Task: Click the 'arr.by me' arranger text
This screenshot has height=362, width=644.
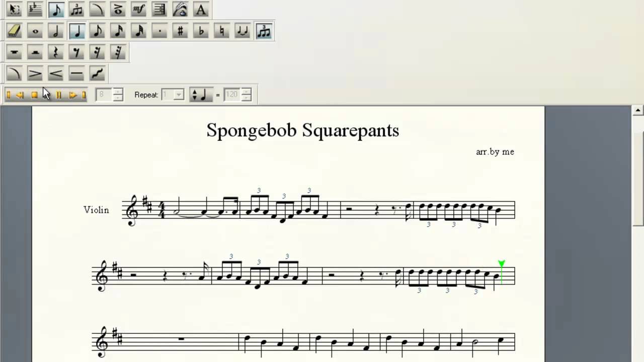Action: pos(495,151)
